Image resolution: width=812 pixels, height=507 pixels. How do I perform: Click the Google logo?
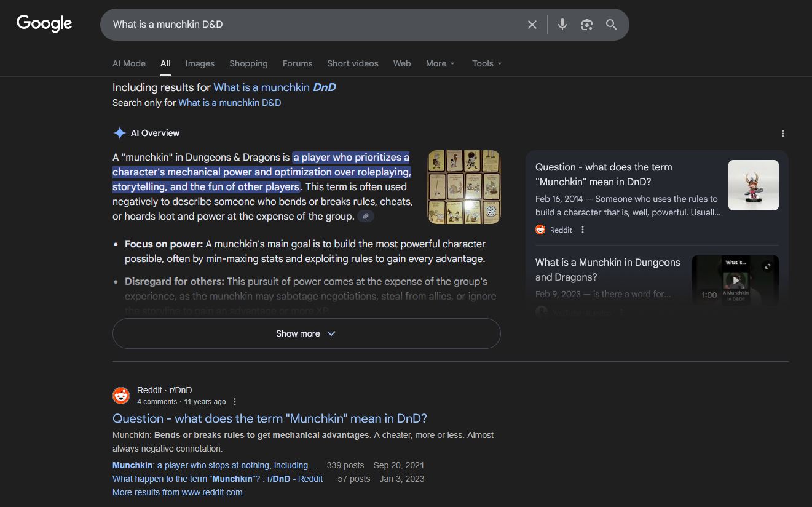pos(44,24)
